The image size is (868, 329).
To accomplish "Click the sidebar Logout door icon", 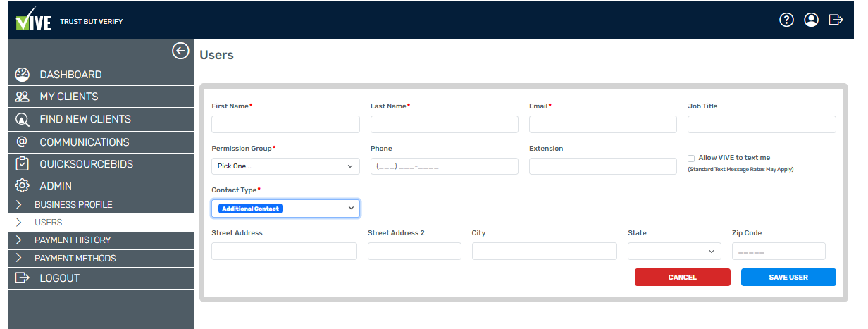I will tap(23, 278).
